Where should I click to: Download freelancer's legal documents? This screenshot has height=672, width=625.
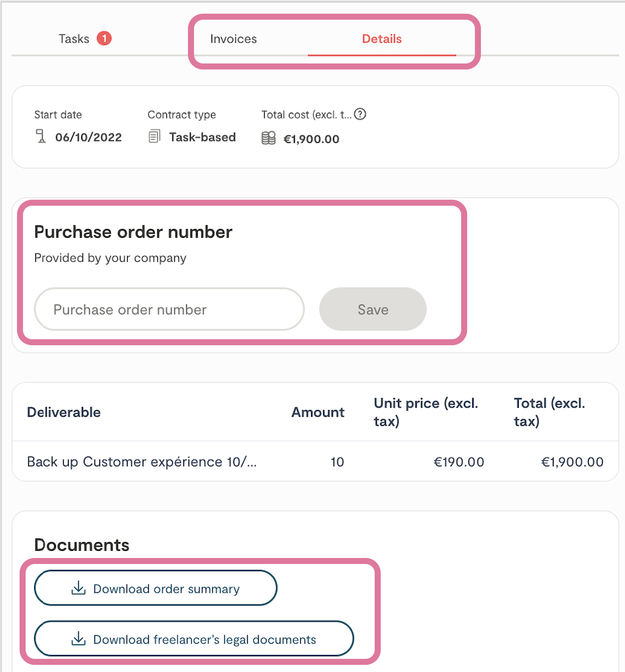(194, 639)
